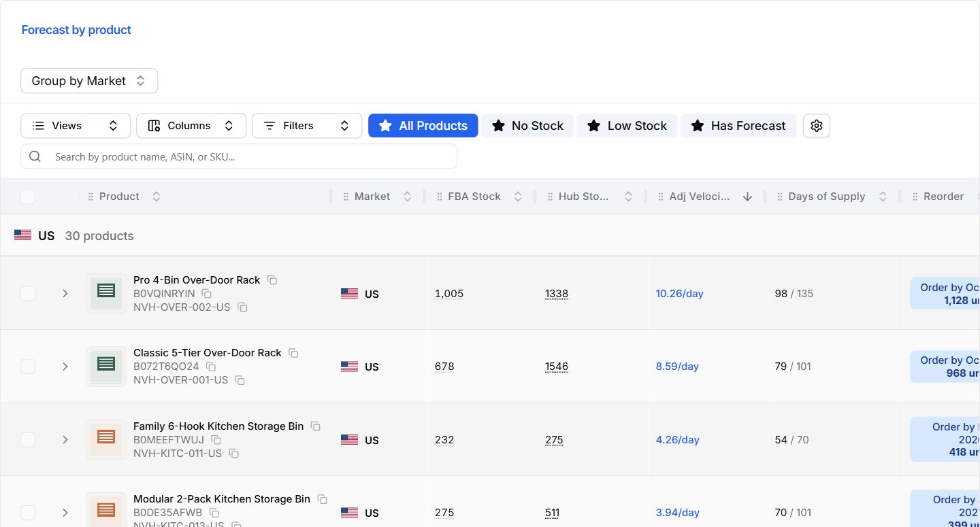Click drag handle icon on Product column

91,197
